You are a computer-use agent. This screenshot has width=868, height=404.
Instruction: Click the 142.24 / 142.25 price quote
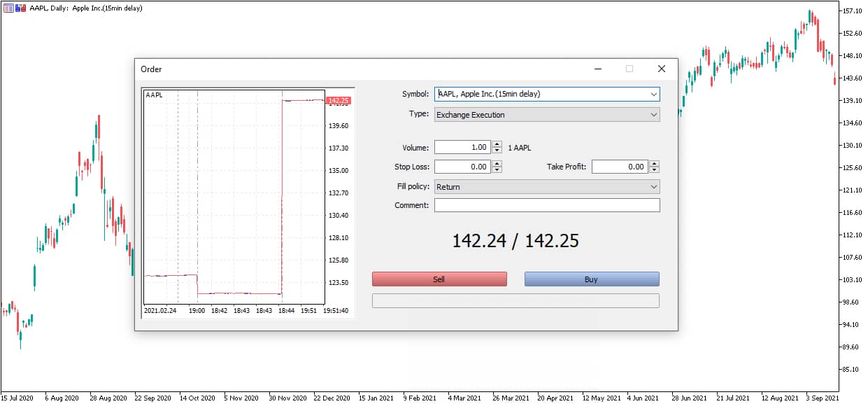pos(515,241)
